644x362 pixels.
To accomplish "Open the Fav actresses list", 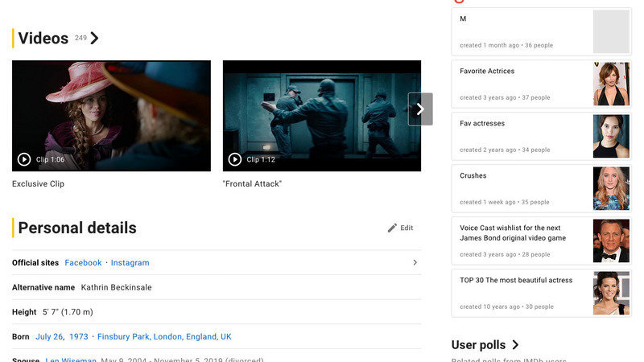I will tap(482, 123).
